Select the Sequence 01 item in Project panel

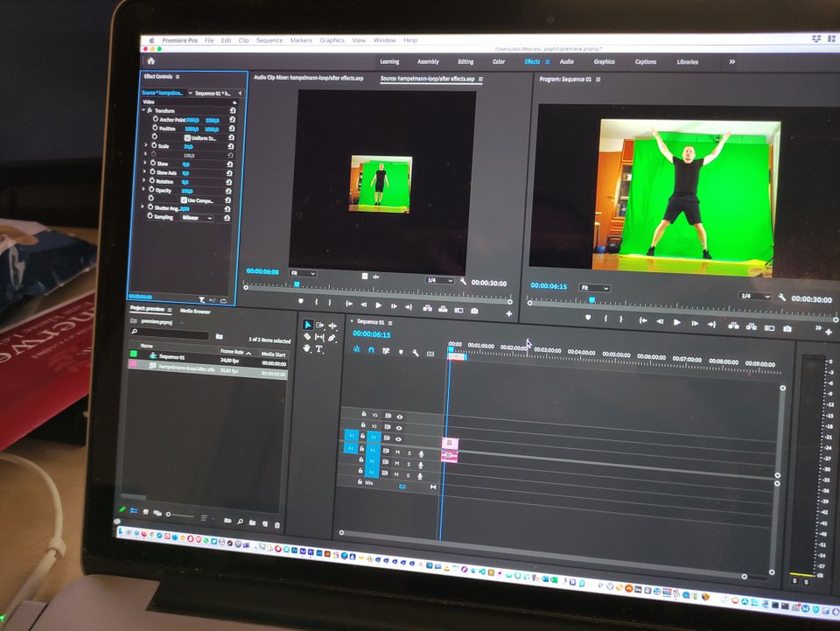click(x=171, y=357)
